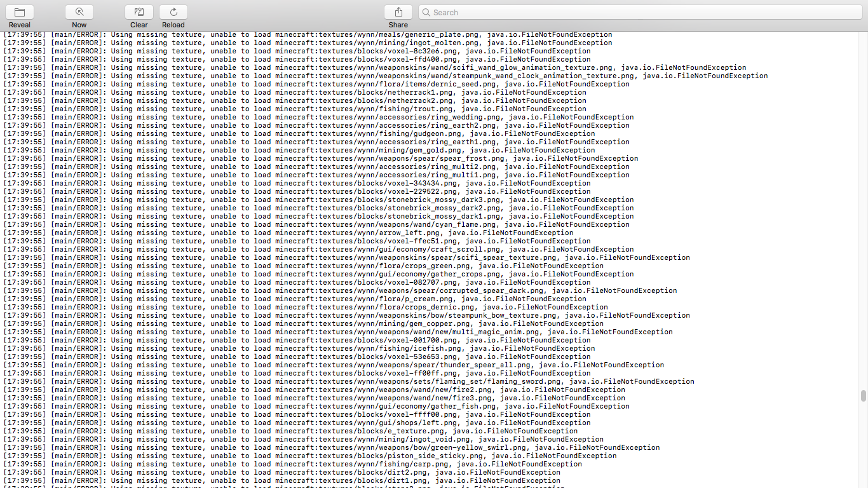The image size is (868, 488).
Task: Select the stonebrick_mossy_dark2.png error line
Action: 318,208
